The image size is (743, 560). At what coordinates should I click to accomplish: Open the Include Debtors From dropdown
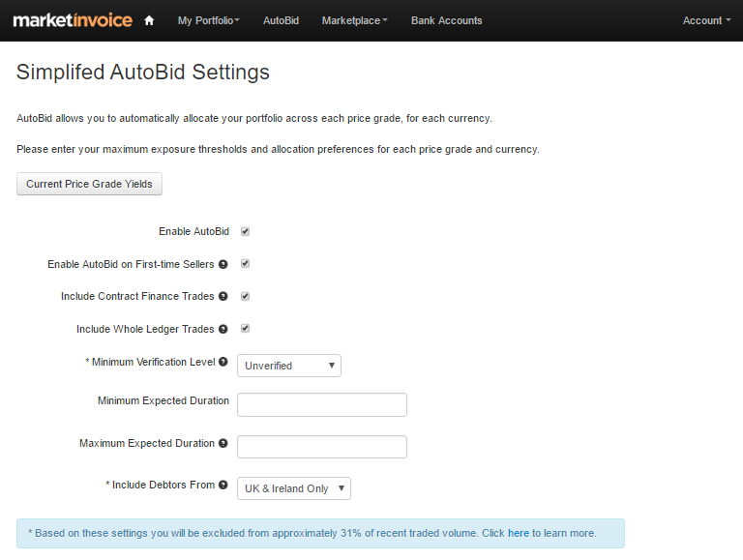coord(293,488)
